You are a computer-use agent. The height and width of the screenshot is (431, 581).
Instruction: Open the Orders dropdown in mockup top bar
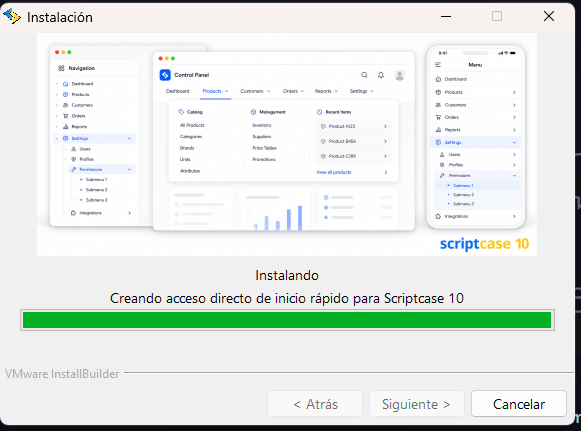pos(293,91)
